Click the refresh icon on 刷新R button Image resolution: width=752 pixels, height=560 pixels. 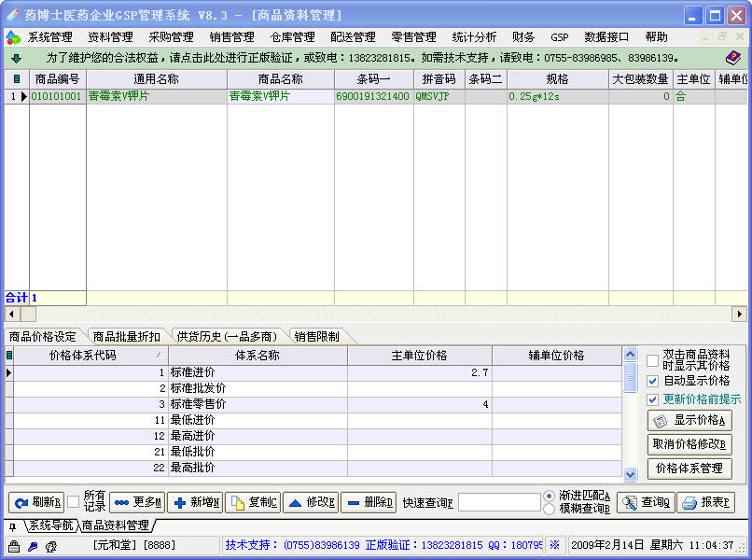(21, 503)
